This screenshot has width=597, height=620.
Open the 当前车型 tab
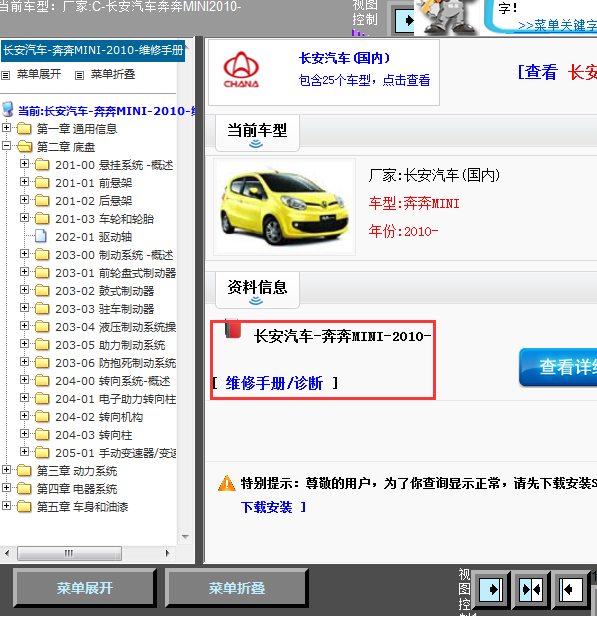(x=257, y=133)
